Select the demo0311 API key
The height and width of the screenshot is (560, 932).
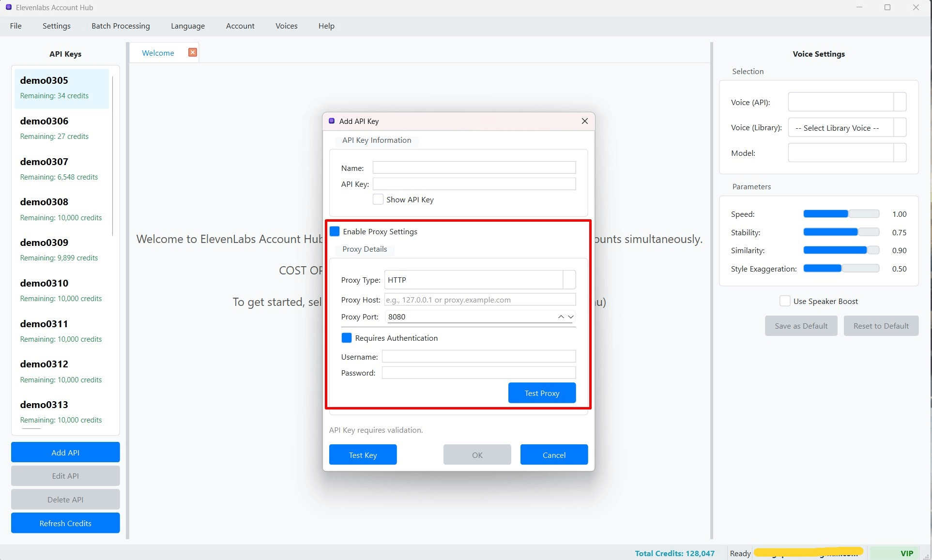61,331
